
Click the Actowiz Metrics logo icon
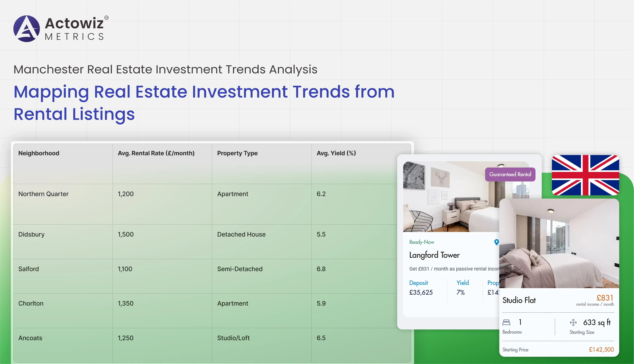[27, 29]
